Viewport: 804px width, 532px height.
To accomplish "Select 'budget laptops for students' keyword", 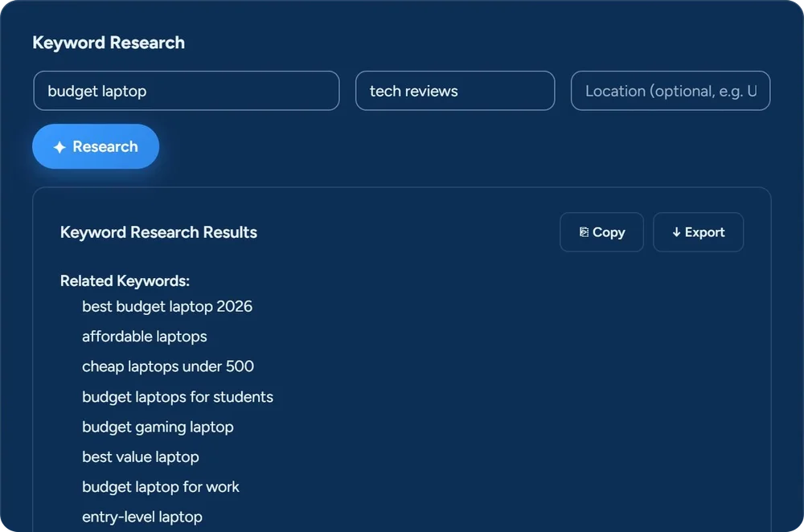I will pos(178,397).
